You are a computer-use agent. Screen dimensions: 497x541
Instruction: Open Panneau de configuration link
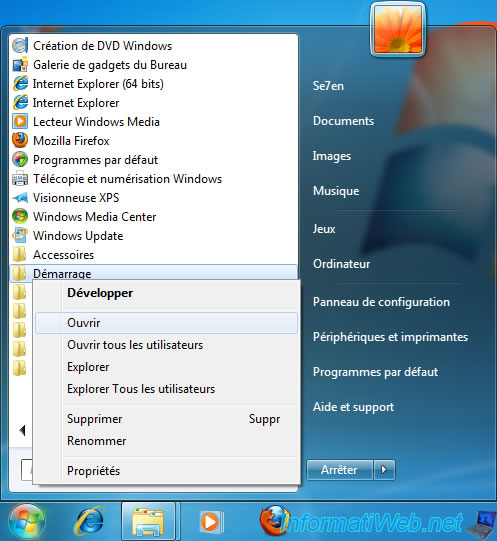click(x=381, y=302)
